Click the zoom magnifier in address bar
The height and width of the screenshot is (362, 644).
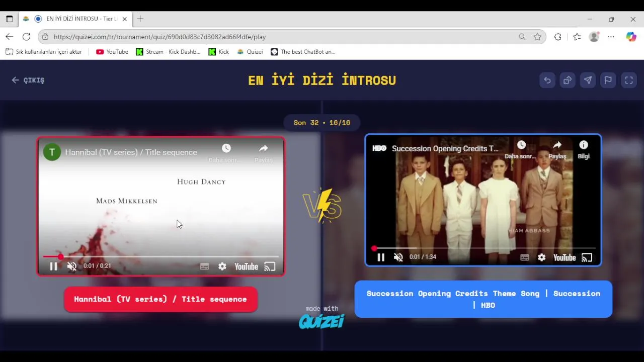pos(522,37)
